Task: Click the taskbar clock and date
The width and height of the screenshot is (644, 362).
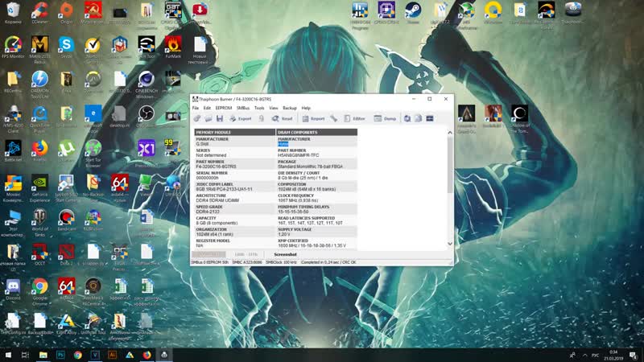Action: tap(613, 355)
